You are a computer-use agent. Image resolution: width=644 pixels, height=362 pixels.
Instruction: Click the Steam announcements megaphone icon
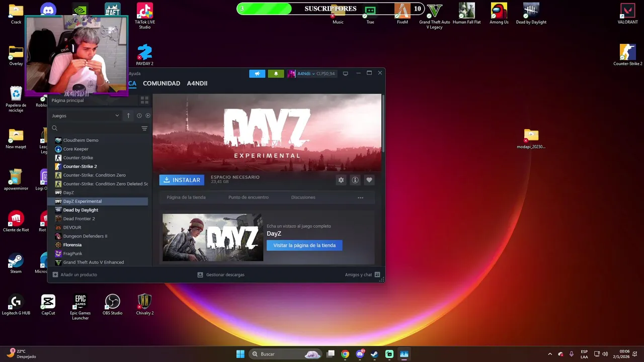pos(257,73)
